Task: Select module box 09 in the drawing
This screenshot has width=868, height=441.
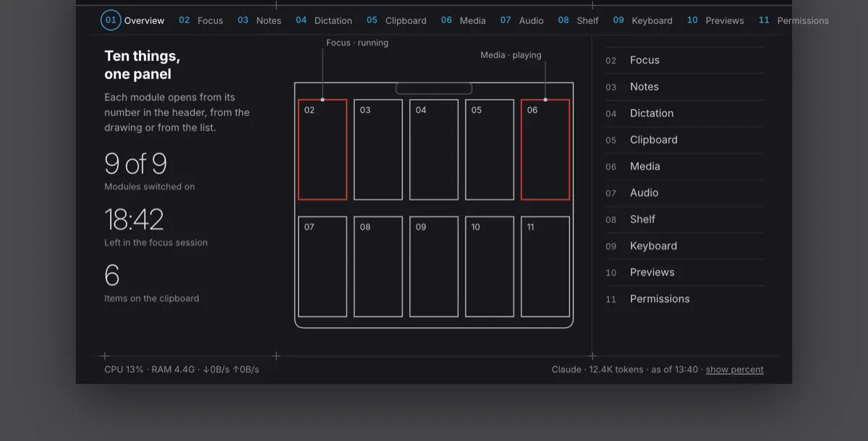Action: coord(434,266)
